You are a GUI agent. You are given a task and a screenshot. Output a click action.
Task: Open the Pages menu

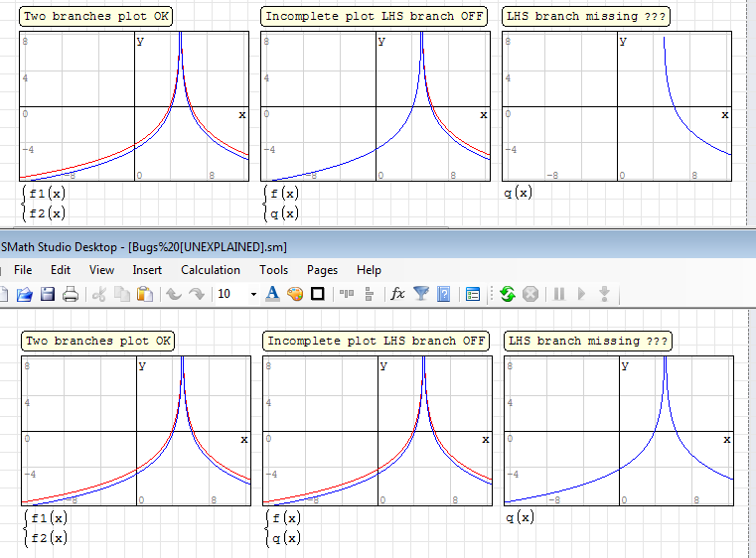click(322, 270)
